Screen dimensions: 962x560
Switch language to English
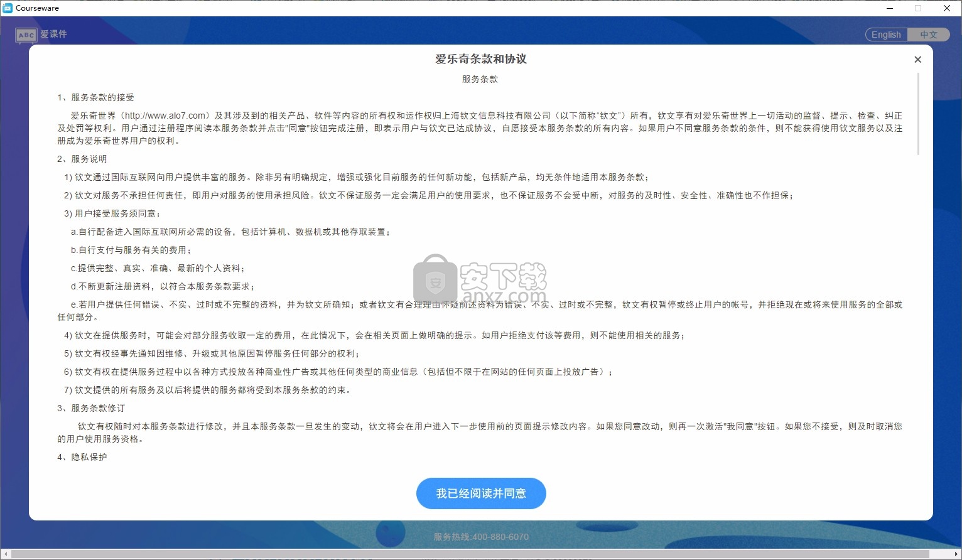886,35
